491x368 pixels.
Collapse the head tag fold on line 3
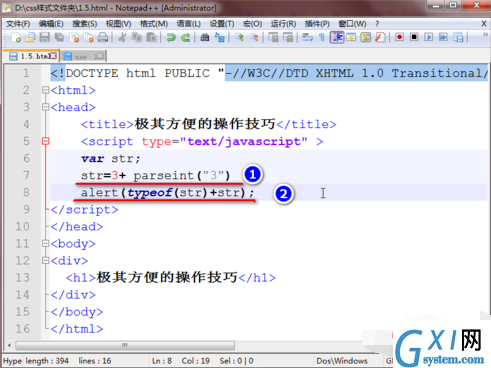point(46,107)
